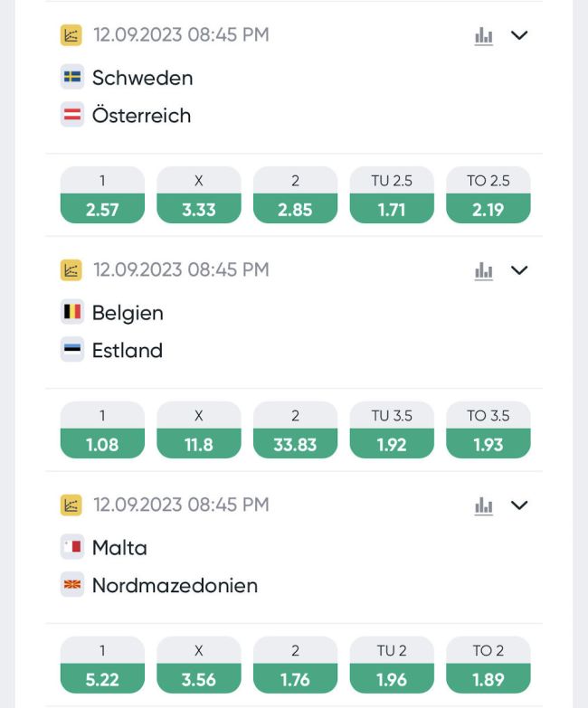588x708 pixels.
Task: Select draw odds 11.8 for Belgien match
Action: [x=199, y=443]
